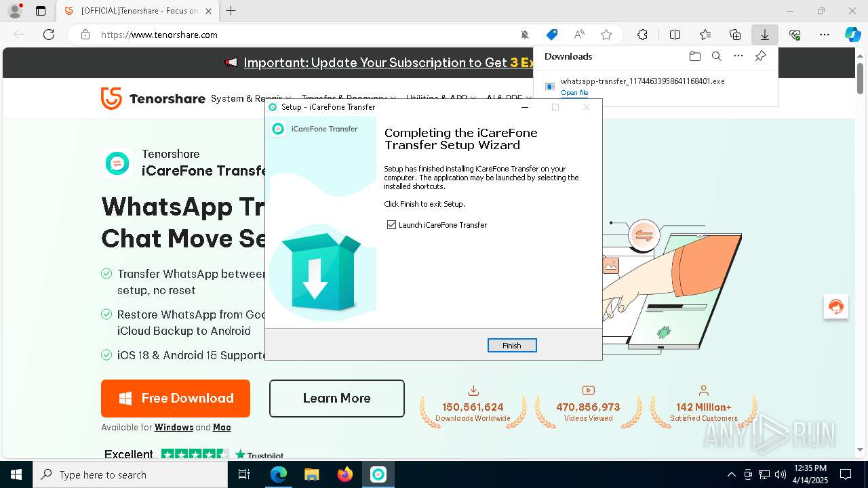Open browser Extensions puzzle icon

click(642, 35)
